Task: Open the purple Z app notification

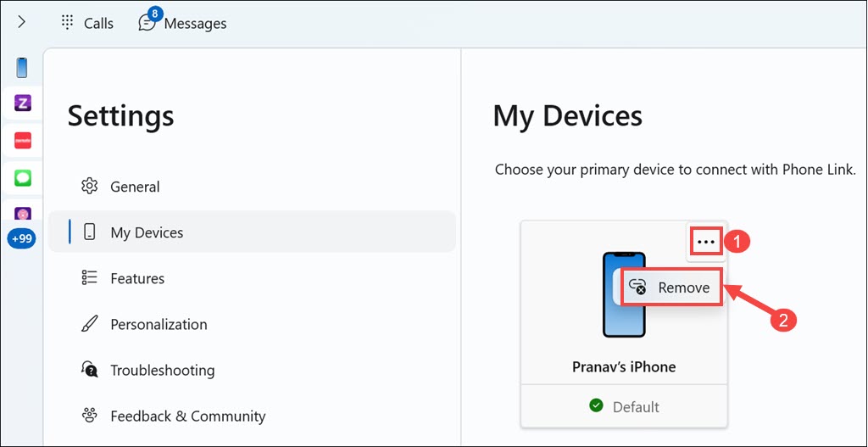Action: click(x=23, y=103)
